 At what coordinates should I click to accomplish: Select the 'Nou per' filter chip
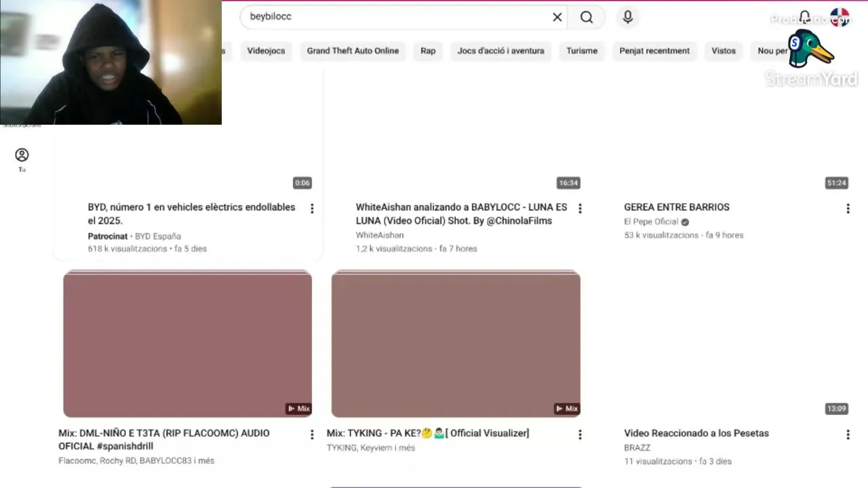point(772,51)
